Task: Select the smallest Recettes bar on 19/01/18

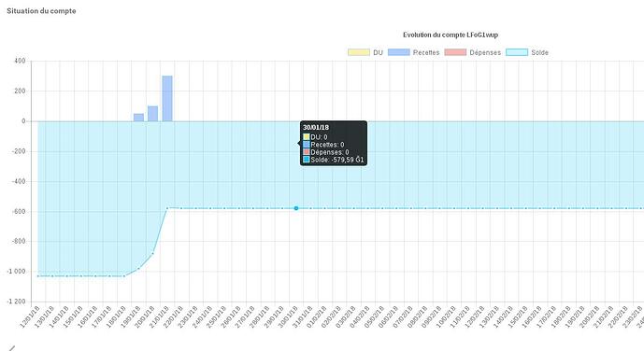Action: pos(138,118)
